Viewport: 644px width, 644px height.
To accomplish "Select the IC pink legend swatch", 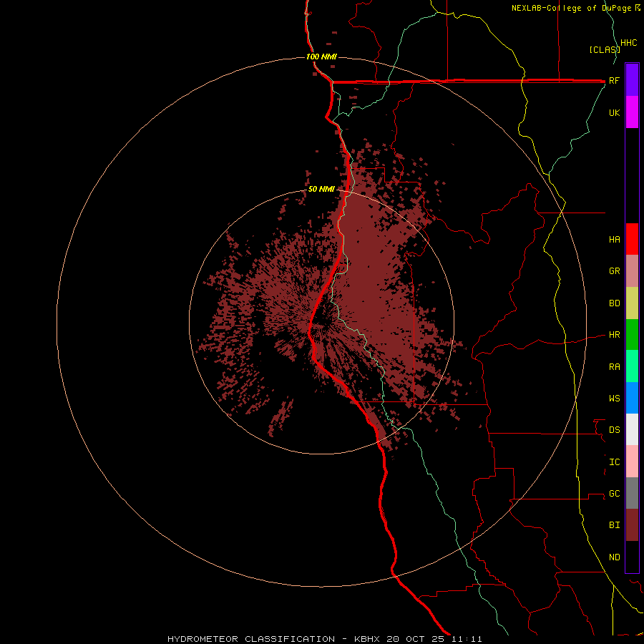I will (x=632, y=462).
